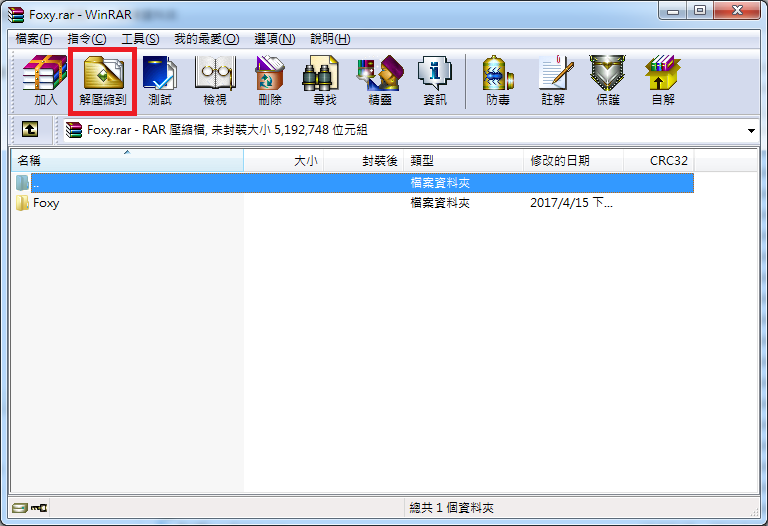The width and height of the screenshot is (768, 526).
Task: Click the 刪除 (Delete) toolbar icon
Action: coord(270,80)
